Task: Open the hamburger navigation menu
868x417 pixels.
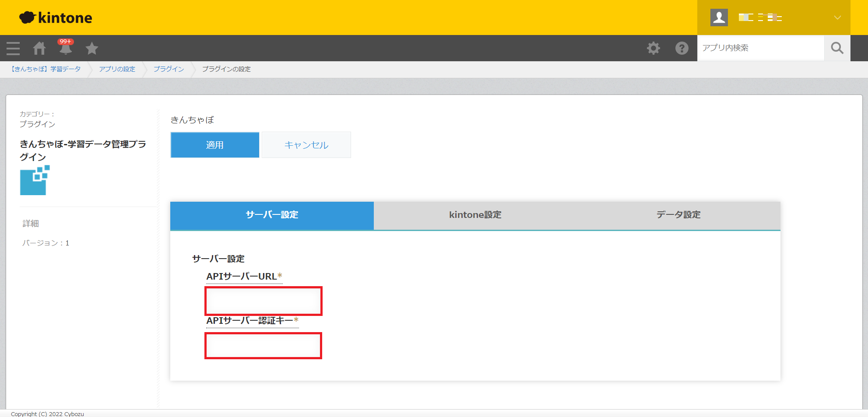Action: [x=13, y=48]
